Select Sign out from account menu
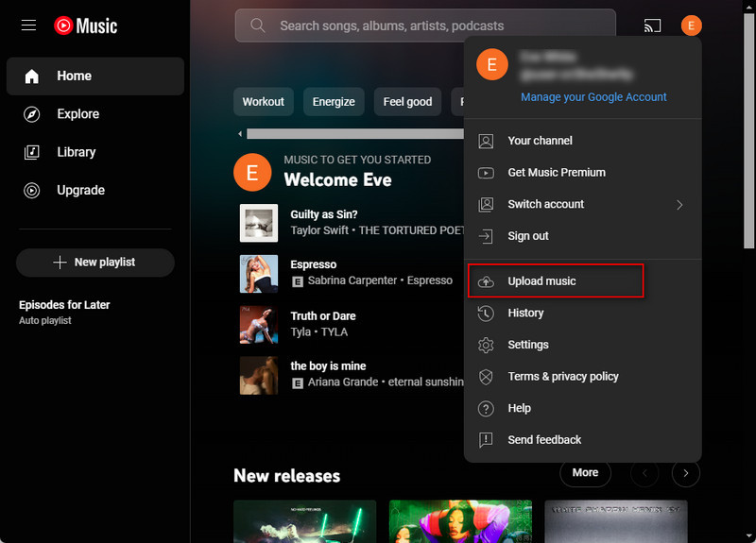This screenshot has width=756, height=543. tap(582, 236)
